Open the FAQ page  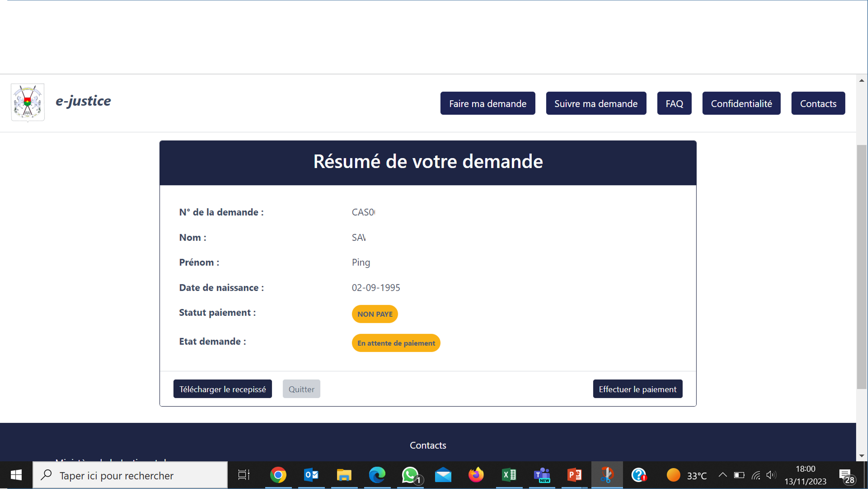click(x=674, y=104)
